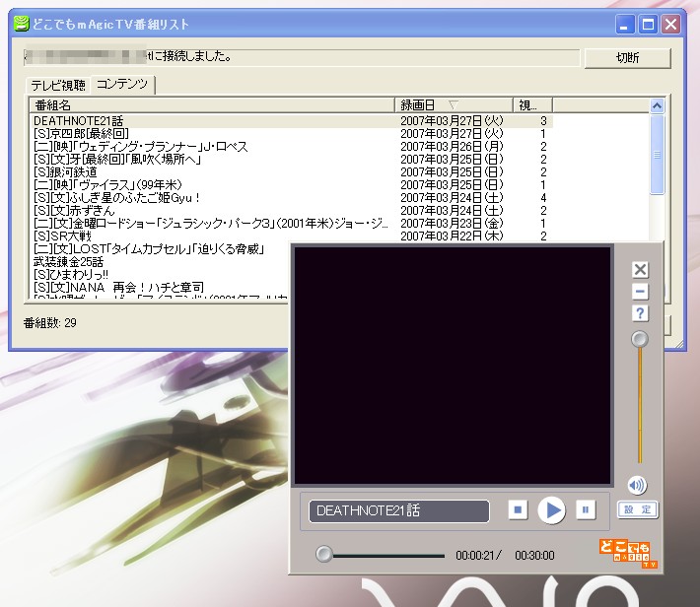
Task: Select the 牙[最終回]「風吹く場所へ」 program
Action: coord(293,160)
